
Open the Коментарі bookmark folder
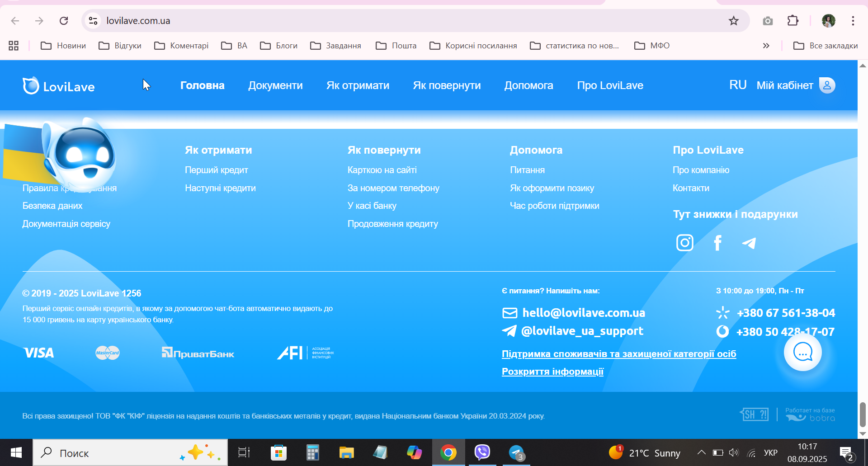[x=181, y=46]
